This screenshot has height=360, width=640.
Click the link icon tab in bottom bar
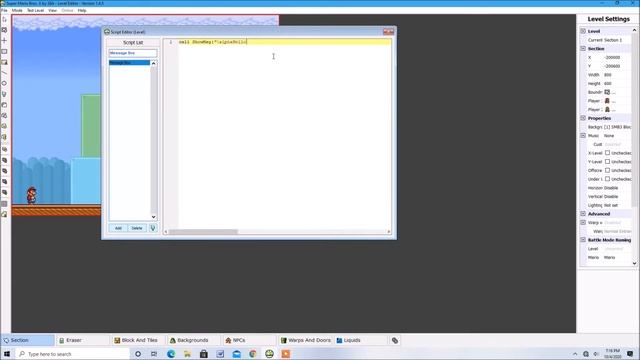(x=395, y=340)
